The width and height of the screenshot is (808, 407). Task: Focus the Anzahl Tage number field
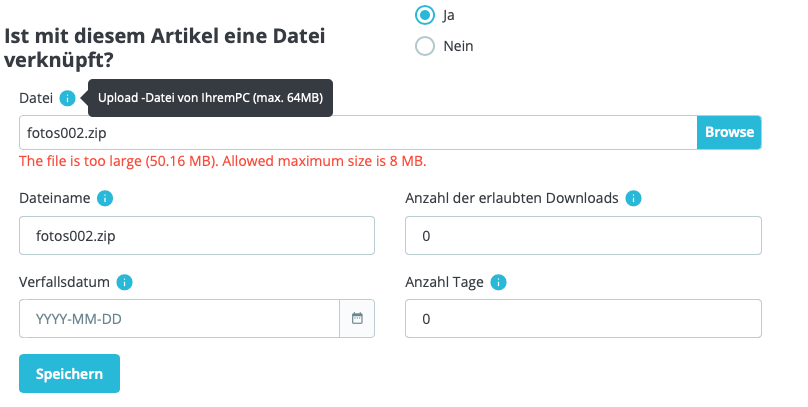pyautogui.click(x=583, y=318)
